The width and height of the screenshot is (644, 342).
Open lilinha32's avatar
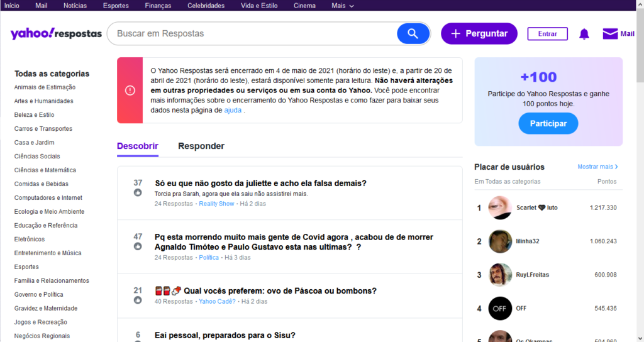[x=500, y=241]
